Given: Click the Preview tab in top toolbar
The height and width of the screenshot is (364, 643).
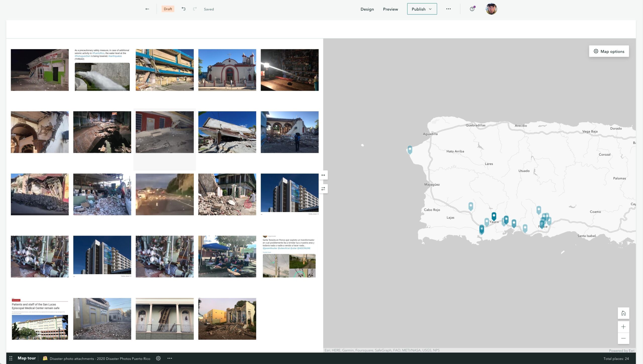Looking at the screenshot, I should (390, 9).
